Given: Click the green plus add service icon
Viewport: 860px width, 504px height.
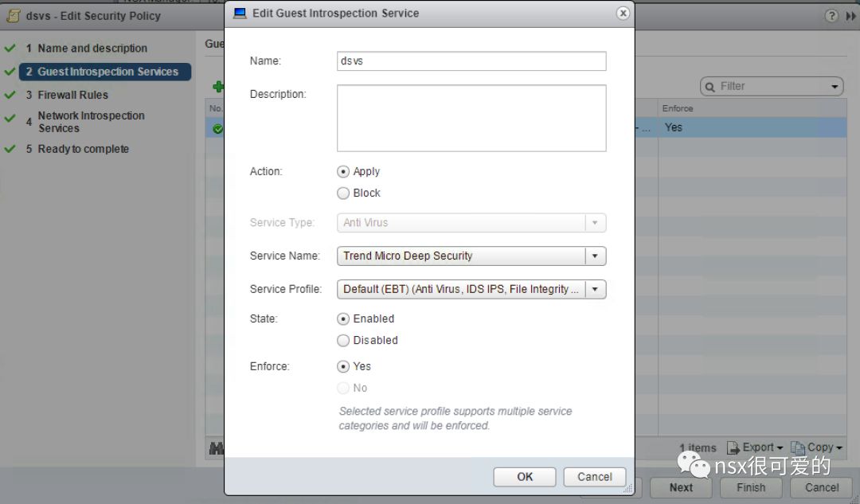Looking at the screenshot, I should 218,86.
